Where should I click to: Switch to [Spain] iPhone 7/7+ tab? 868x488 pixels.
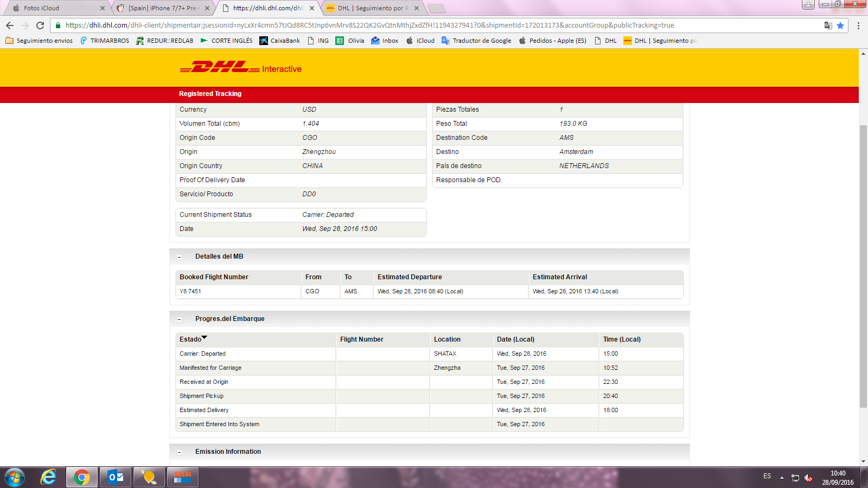point(164,8)
